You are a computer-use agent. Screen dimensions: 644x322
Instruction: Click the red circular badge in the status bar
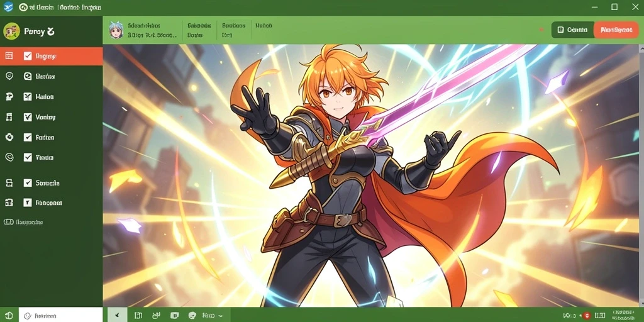[x=586, y=316]
